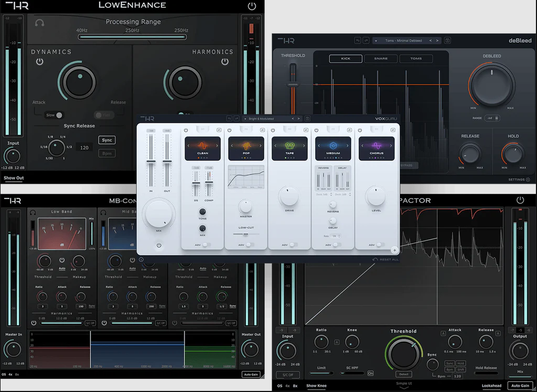Select the SNARE tab in deBleed
This screenshot has width=537, height=392.
coord(381,59)
